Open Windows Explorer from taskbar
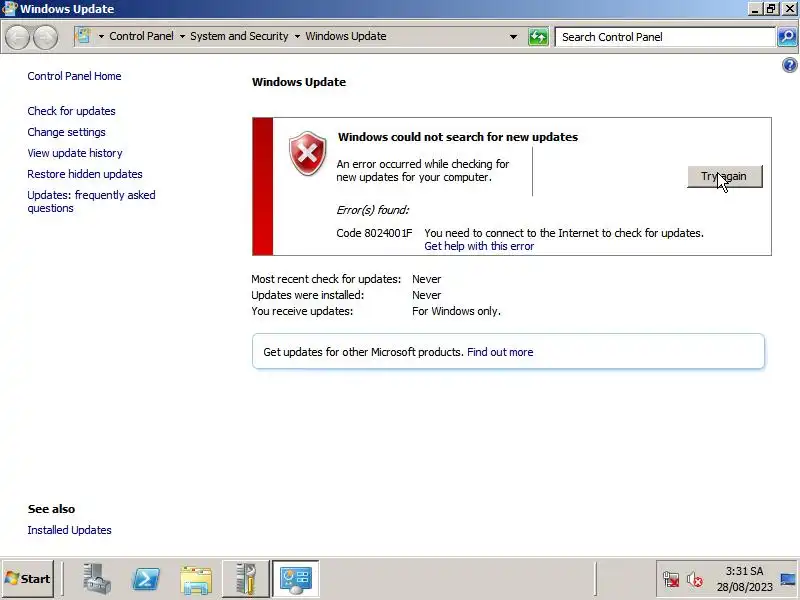The height and width of the screenshot is (600, 800). click(196, 580)
